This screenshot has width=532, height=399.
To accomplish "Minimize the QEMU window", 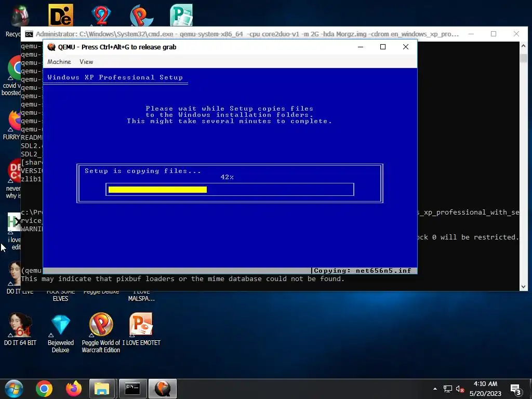I will coord(361,47).
